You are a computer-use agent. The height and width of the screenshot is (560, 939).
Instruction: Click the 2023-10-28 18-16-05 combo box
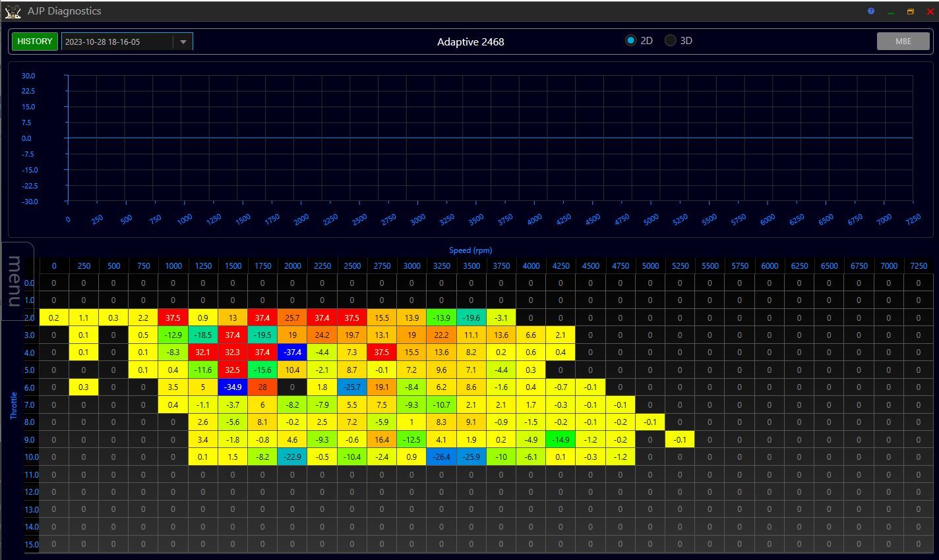pos(117,42)
